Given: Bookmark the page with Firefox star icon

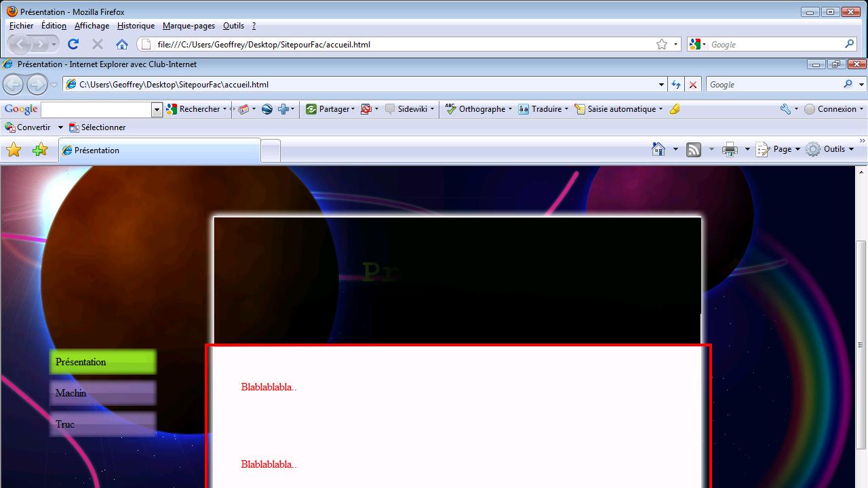Looking at the screenshot, I should tap(662, 44).
